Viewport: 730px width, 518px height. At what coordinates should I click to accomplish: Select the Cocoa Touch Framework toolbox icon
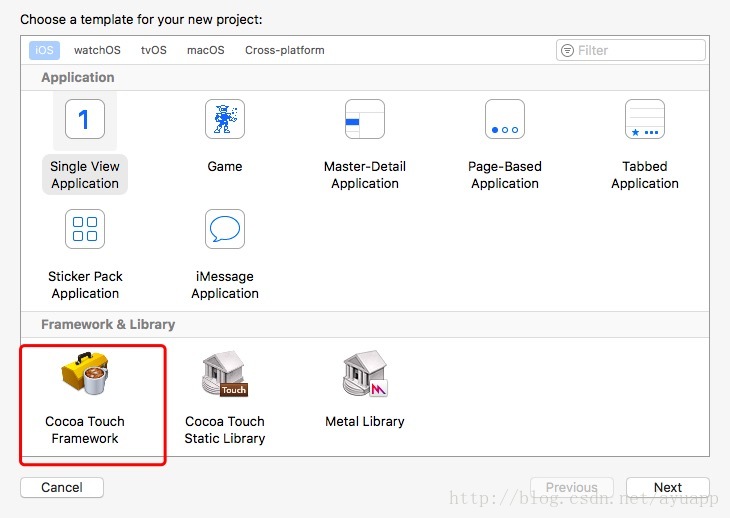coord(85,374)
